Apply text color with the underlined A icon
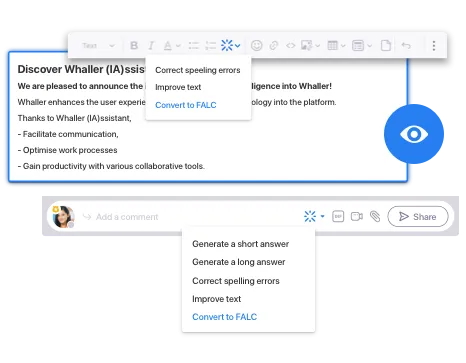 point(168,45)
